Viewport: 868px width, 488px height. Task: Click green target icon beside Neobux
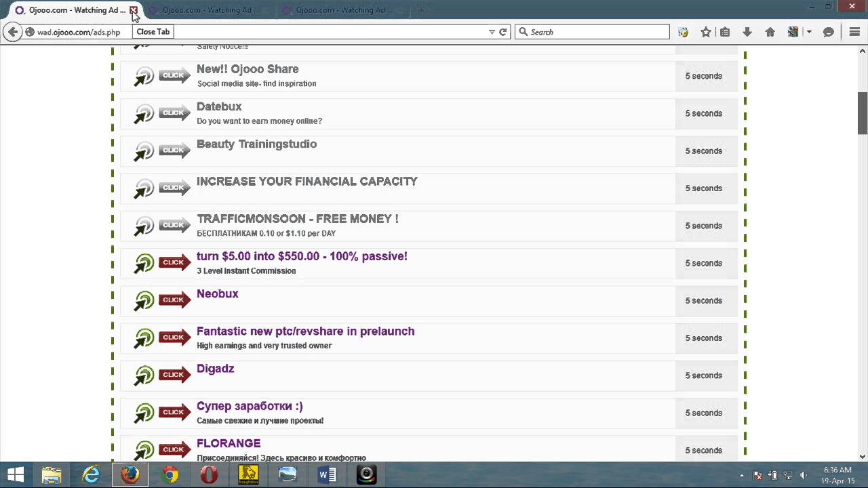tap(144, 300)
